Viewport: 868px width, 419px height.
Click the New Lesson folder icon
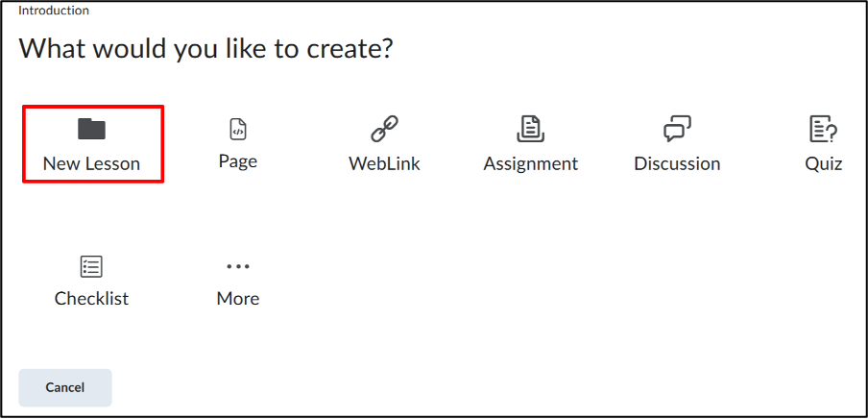coord(91,129)
